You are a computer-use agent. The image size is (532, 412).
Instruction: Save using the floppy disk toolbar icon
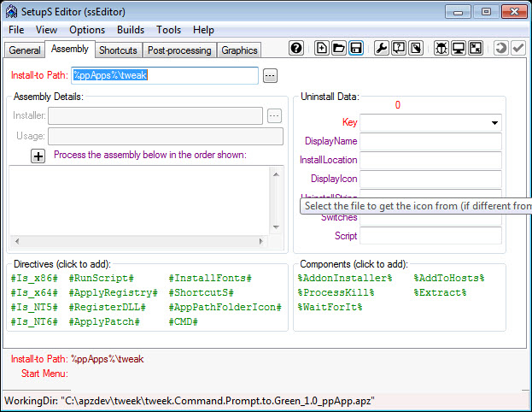click(355, 48)
